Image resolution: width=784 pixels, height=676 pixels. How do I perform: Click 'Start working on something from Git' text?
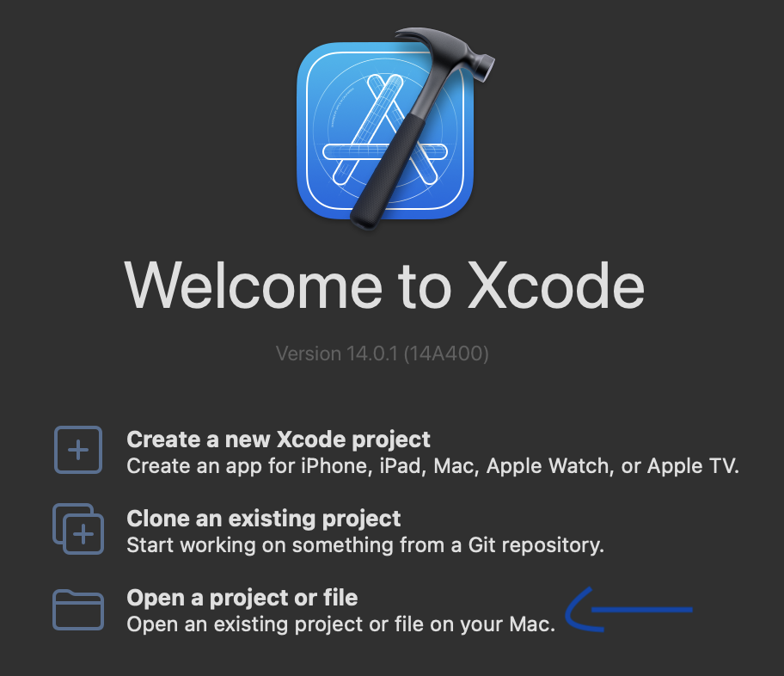[x=365, y=545]
